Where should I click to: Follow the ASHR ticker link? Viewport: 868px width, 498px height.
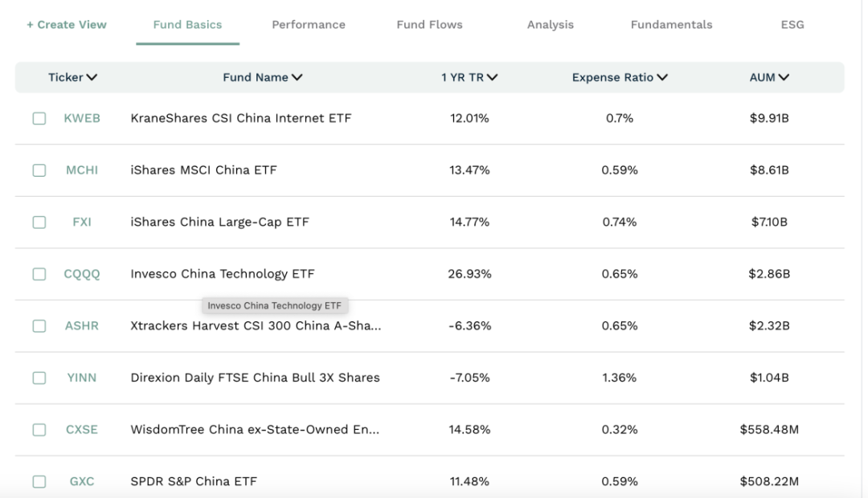(82, 326)
